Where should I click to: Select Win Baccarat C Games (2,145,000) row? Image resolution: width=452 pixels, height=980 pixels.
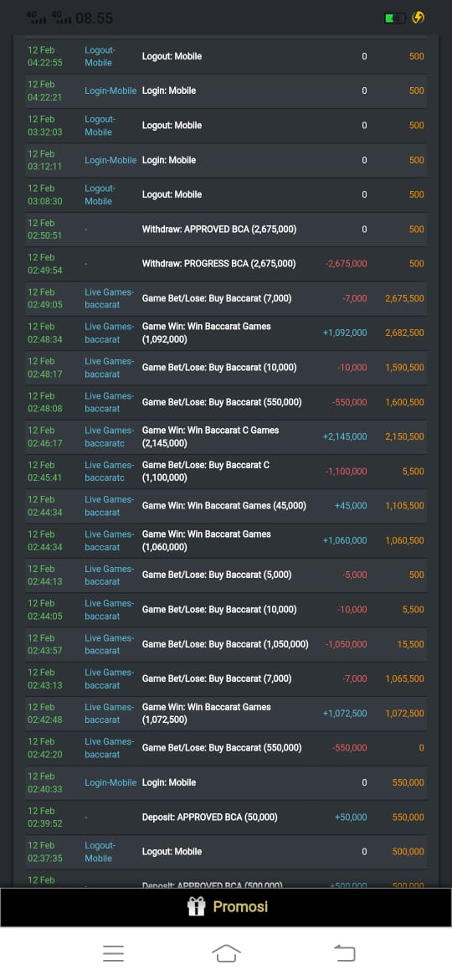tap(226, 437)
